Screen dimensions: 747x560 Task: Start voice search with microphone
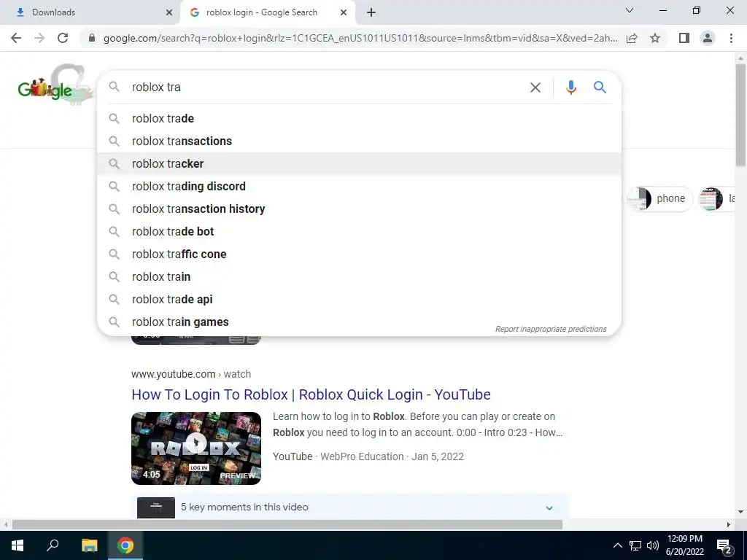click(570, 87)
